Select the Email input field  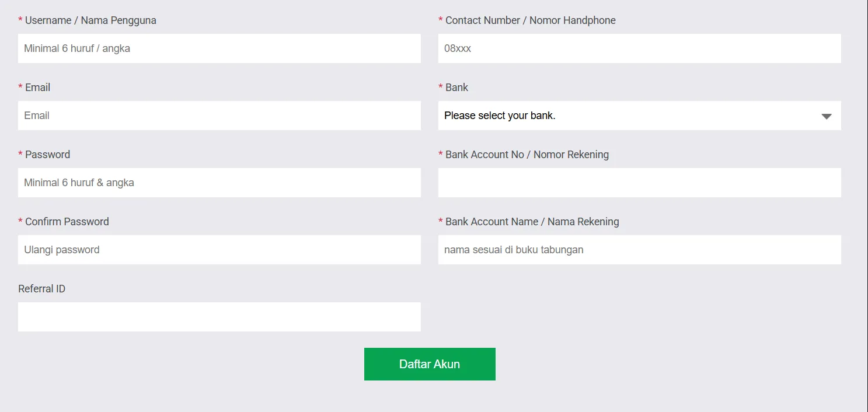click(219, 116)
